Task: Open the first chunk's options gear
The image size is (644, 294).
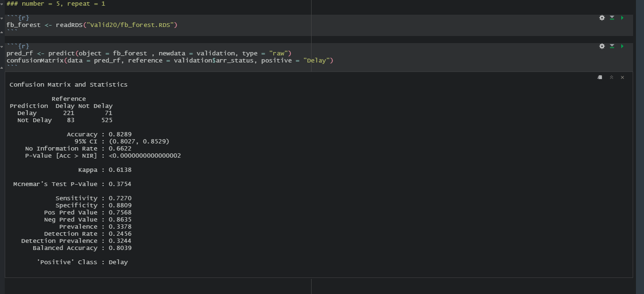Action: pyautogui.click(x=602, y=18)
